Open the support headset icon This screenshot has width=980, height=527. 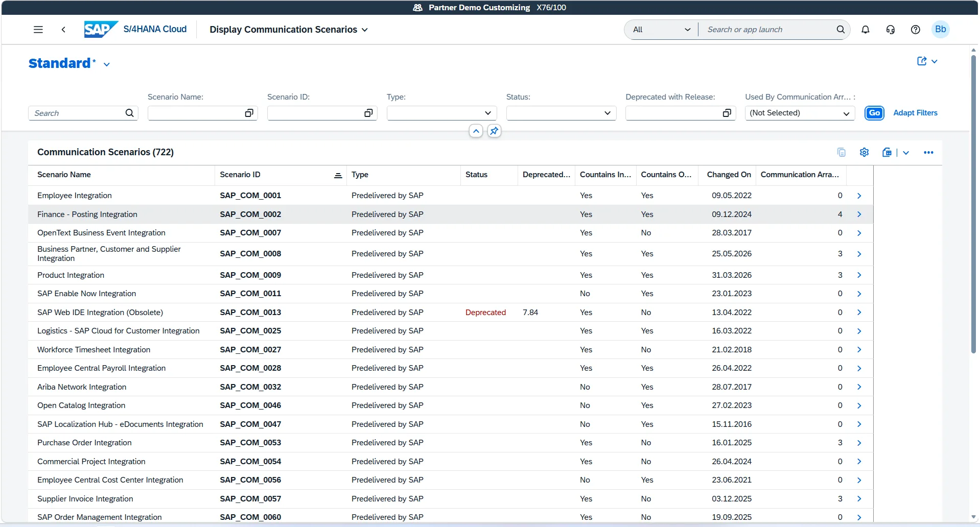(x=891, y=30)
